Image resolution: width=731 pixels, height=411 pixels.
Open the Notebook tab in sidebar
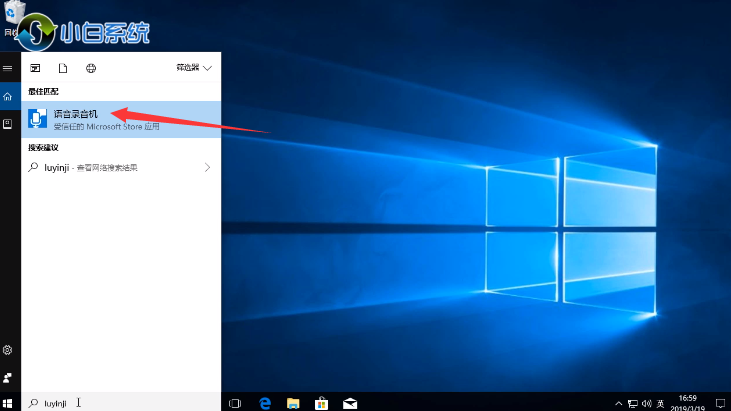point(8,124)
